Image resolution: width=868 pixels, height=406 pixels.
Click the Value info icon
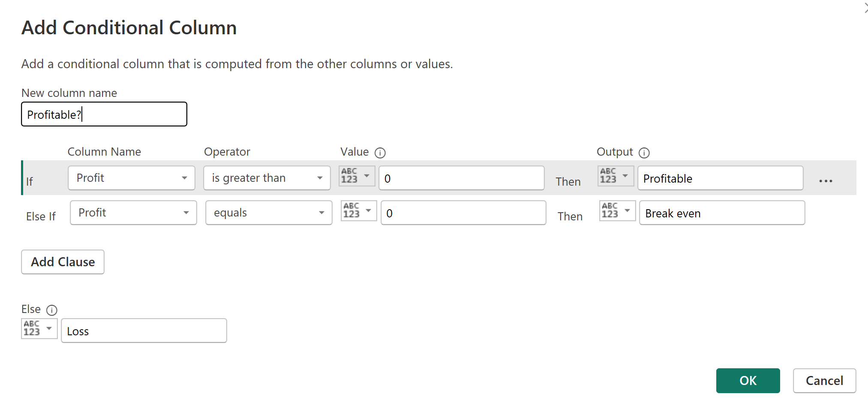pyautogui.click(x=380, y=153)
